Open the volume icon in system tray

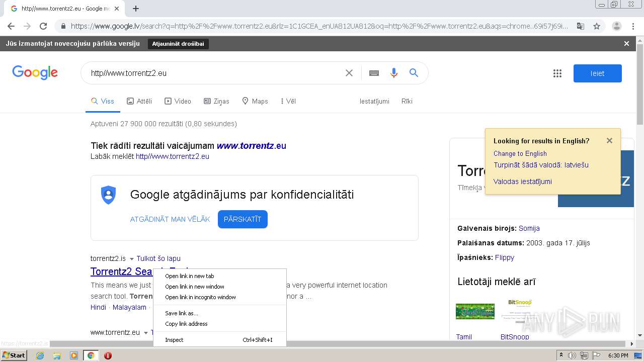pyautogui.click(x=572, y=355)
